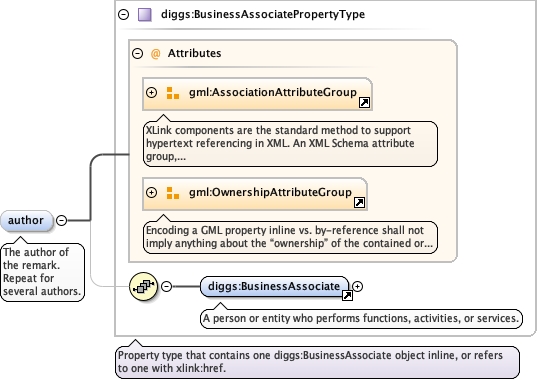Select the diggs:BusinessAssociate element
The image size is (538, 382).
click(x=274, y=287)
